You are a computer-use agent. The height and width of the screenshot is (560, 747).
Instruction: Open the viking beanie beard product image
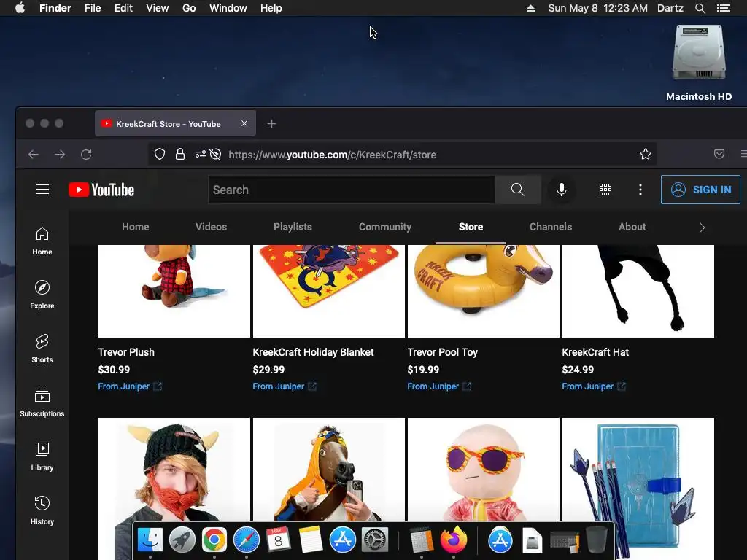click(174, 469)
